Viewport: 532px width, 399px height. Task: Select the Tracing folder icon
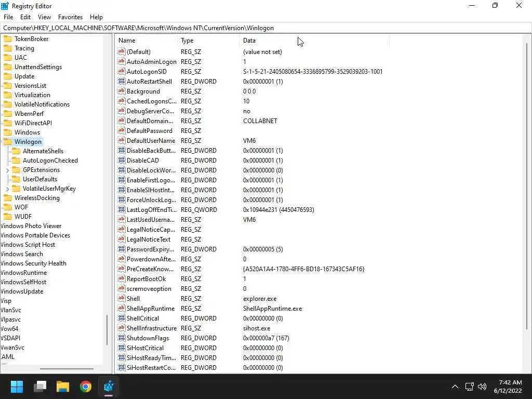click(x=8, y=48)
